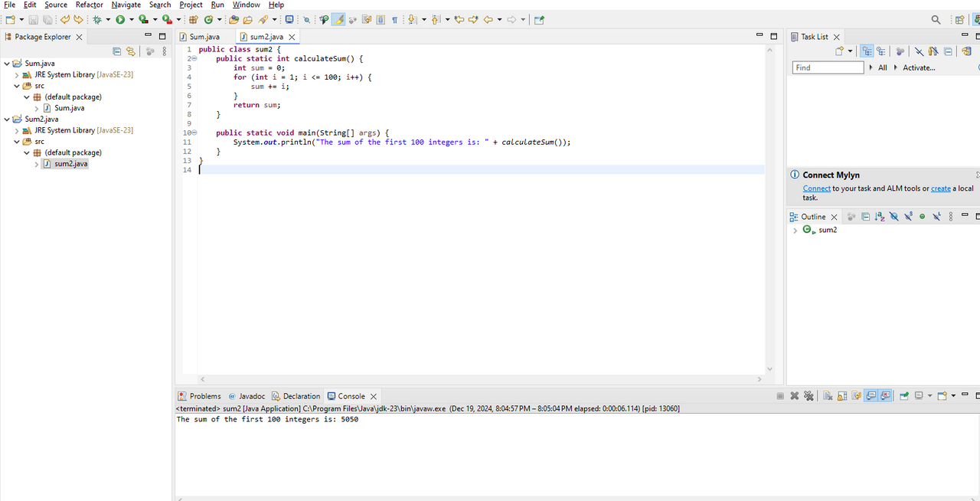Click the Open Type icon
The width and height of the screenshot is (980, 501).
(234, 20)
